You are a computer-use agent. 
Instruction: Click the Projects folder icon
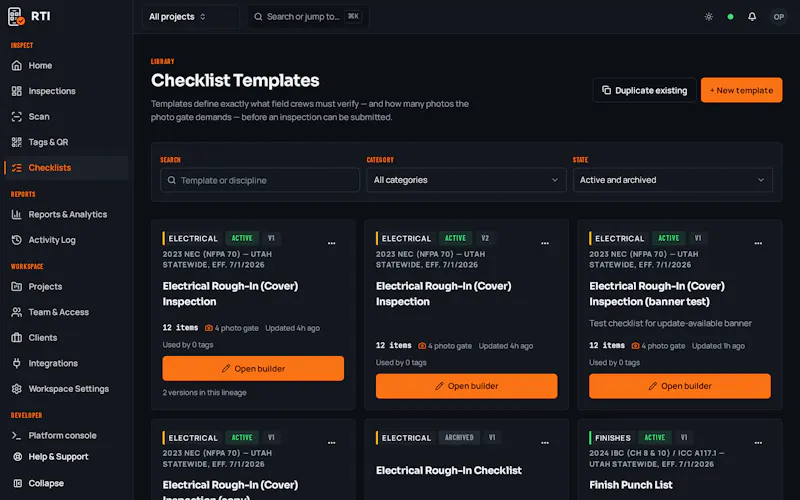pos(17,287)
